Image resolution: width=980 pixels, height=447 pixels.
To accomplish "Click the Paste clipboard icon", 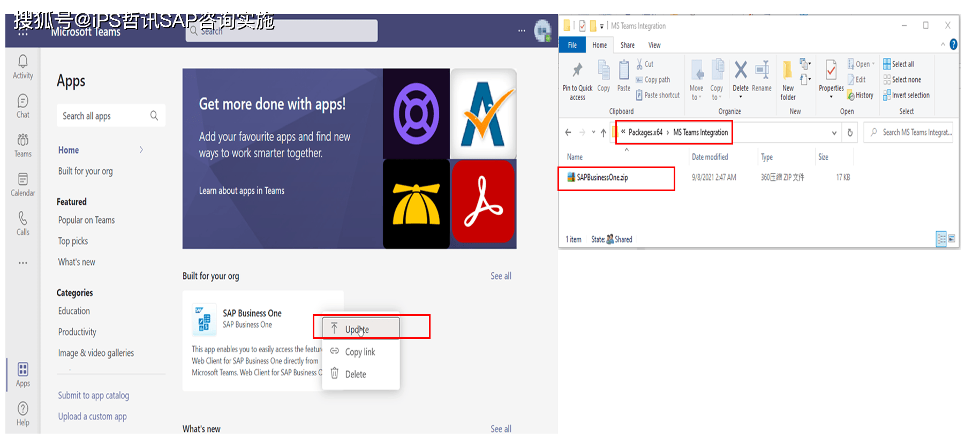I will 624,70.
